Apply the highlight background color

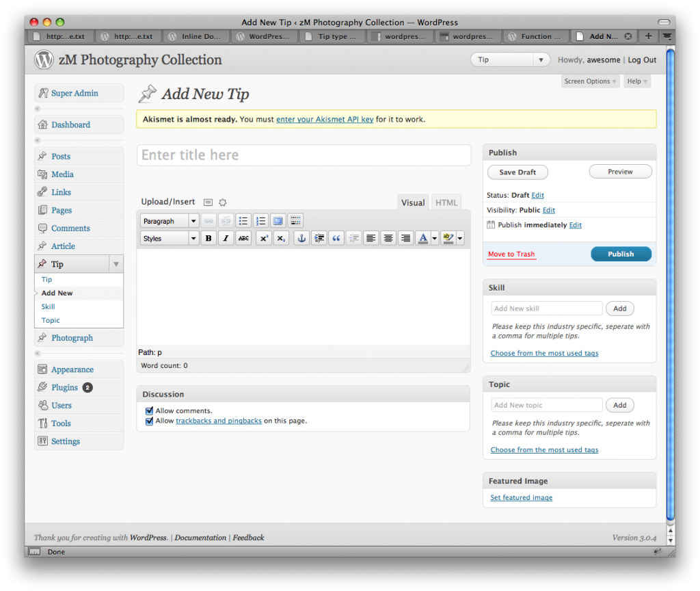pyautogui.click(x=448, y=238)
